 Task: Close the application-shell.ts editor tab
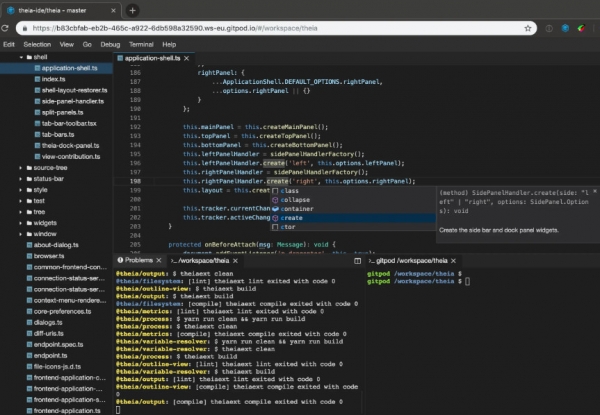click(186, 59)
